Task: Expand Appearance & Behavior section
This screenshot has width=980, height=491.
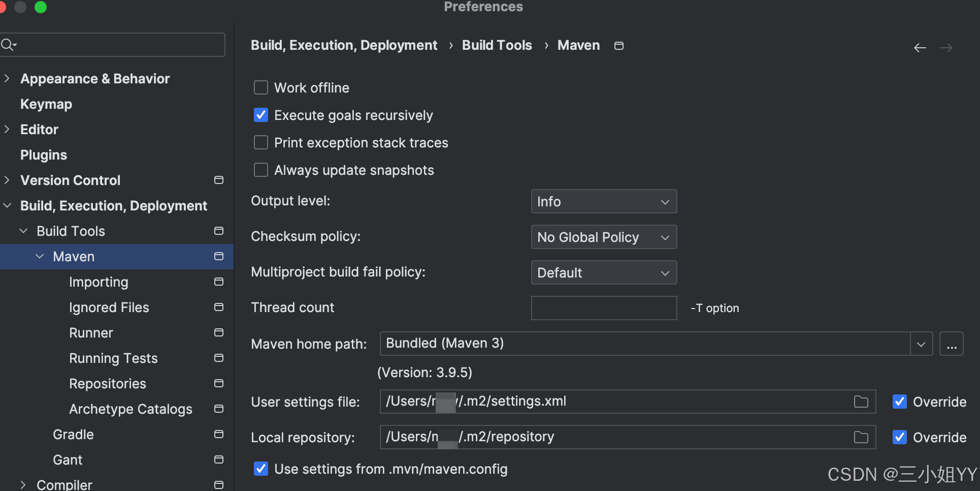Action: coord(7,78)
